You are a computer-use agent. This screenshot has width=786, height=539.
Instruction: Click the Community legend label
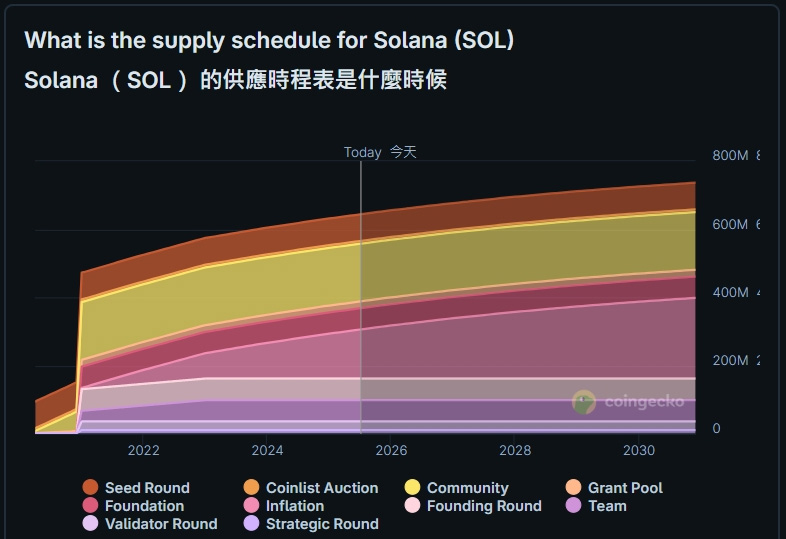468,487
